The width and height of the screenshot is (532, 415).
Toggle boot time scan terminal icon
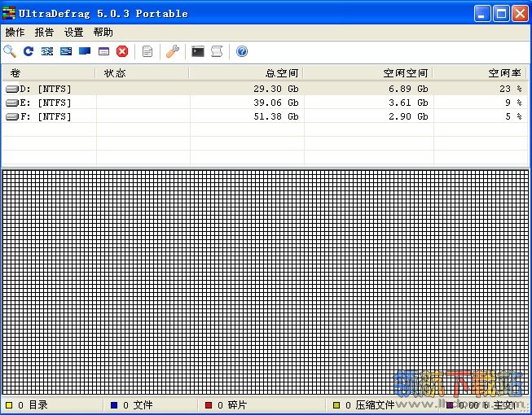(198, 51)
